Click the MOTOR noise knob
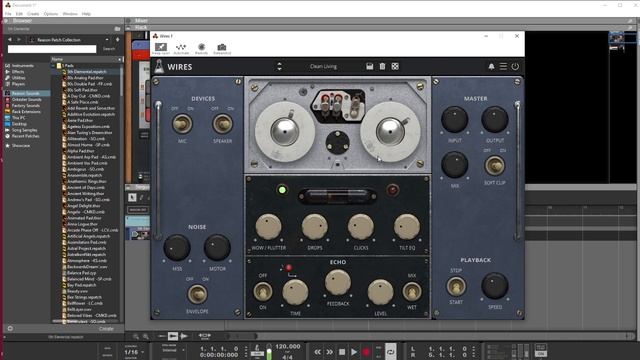The width and height of the screenshot is (640, 360). coord(217,247)
